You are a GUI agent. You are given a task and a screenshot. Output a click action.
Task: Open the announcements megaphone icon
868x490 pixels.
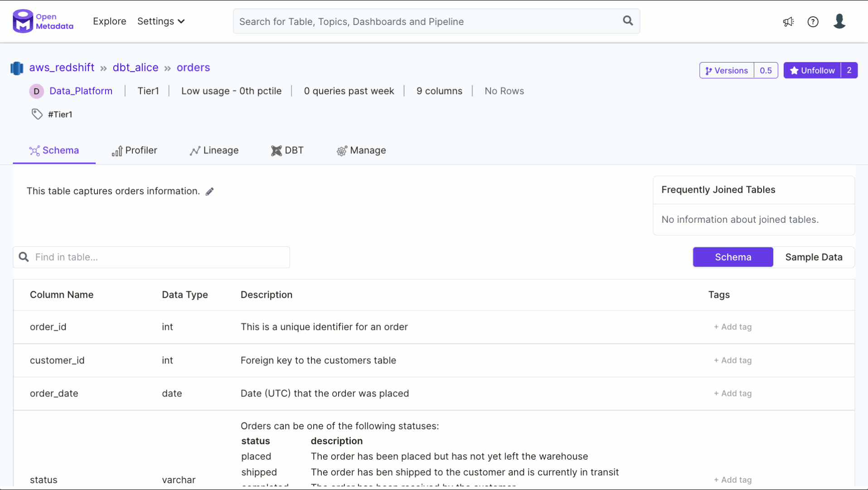point(788,22)
